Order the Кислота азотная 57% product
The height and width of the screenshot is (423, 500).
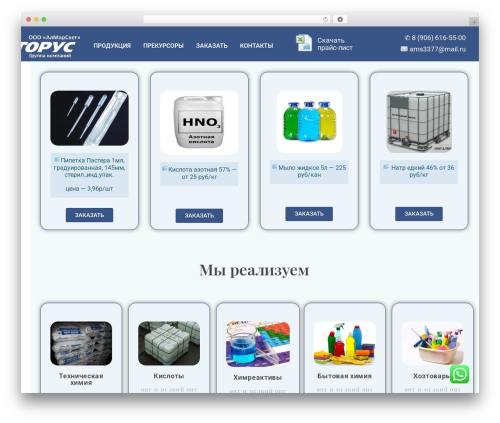pyautogui.click(x=199, y=216)
